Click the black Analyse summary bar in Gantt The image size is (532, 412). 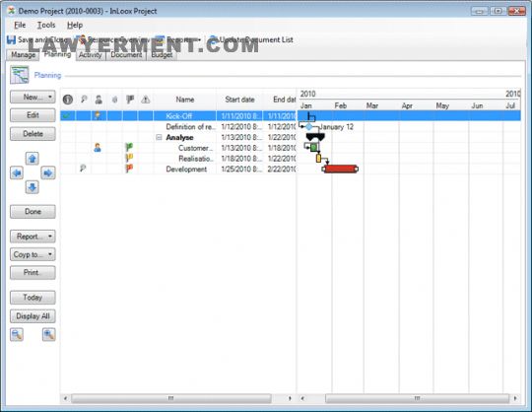point(315,137)
